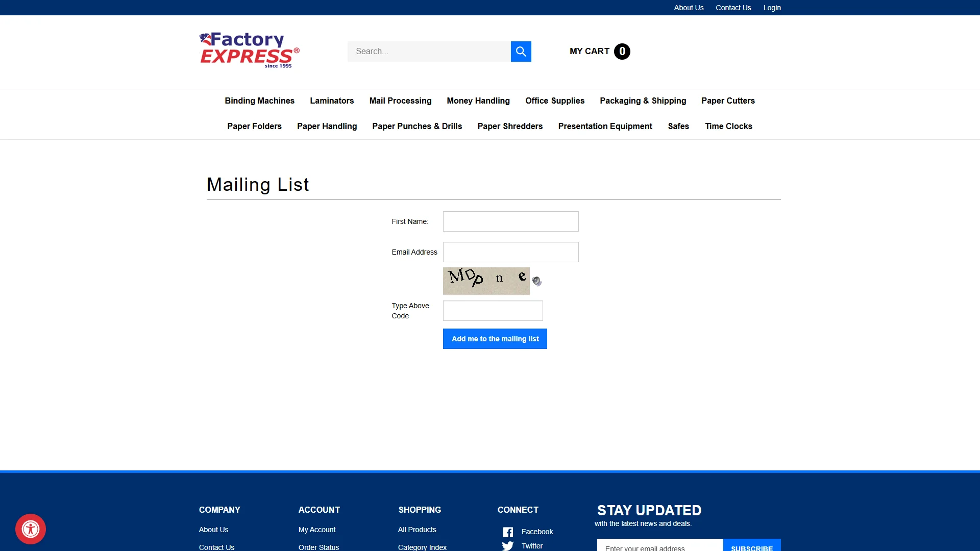This screenshot has width=980, height=551.
Task: Select Presentation Equipment menu item
Action: [x=605, y=127]
